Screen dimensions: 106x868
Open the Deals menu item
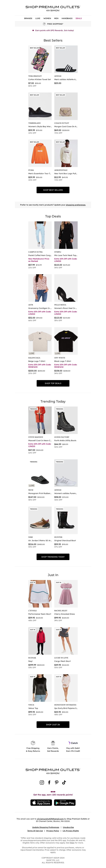coord(79,18)
